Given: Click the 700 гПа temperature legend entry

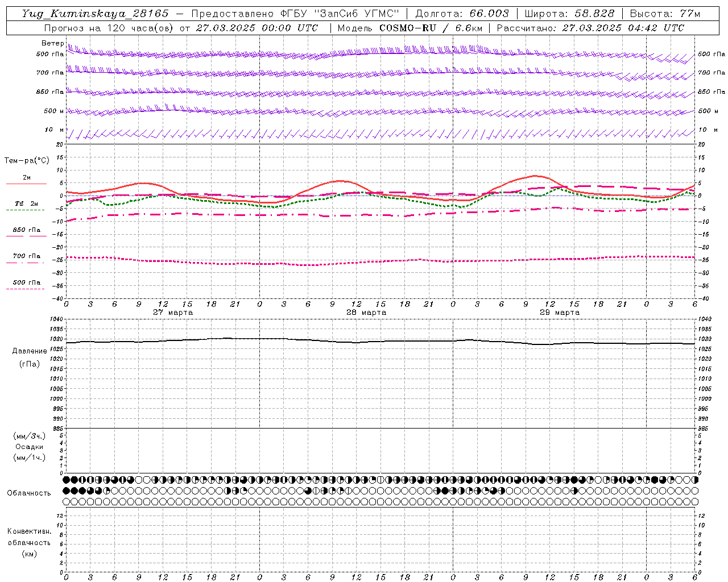Looking at the screenshot, I should coord(26,256).
